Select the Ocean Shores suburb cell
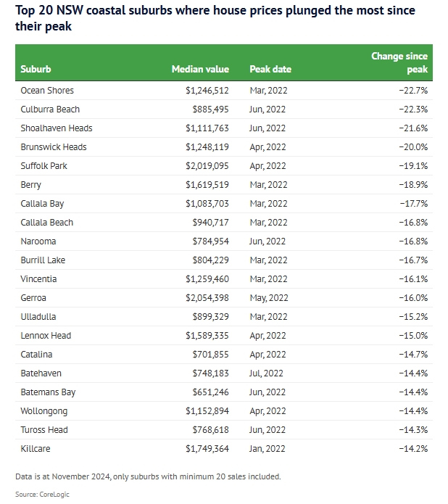 tap(47, 91)
